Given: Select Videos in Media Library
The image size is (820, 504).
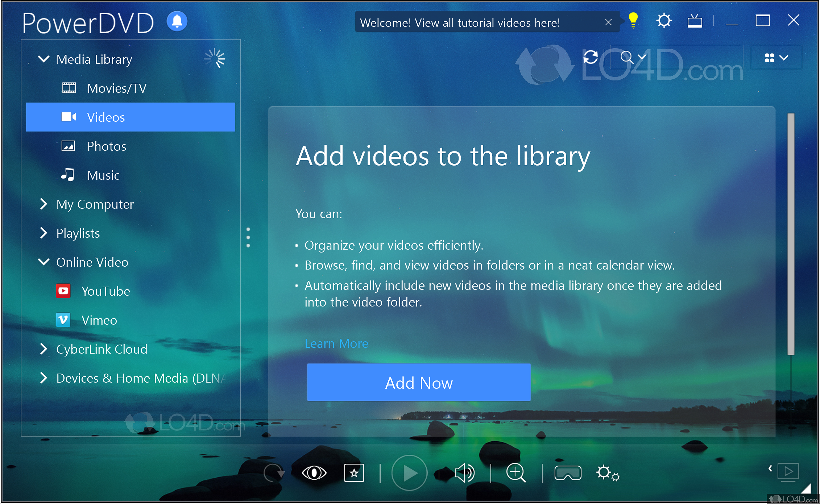Looking at the screenshot, I should pos(131,117).
